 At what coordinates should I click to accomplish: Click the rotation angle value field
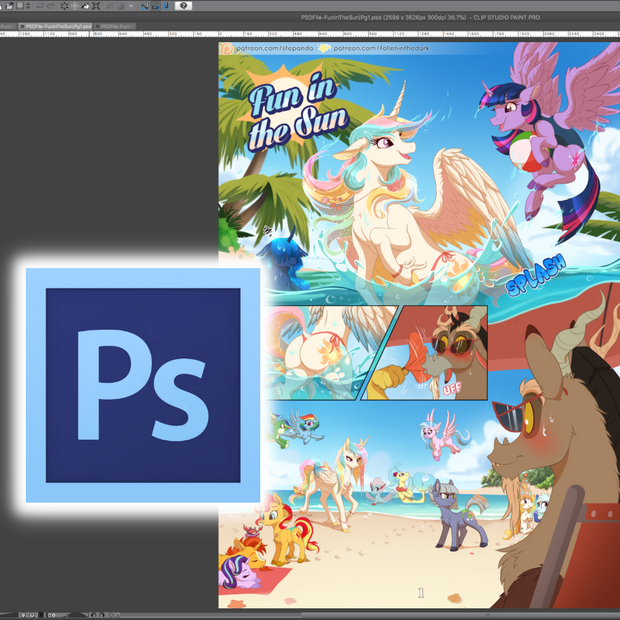(57, 615)
